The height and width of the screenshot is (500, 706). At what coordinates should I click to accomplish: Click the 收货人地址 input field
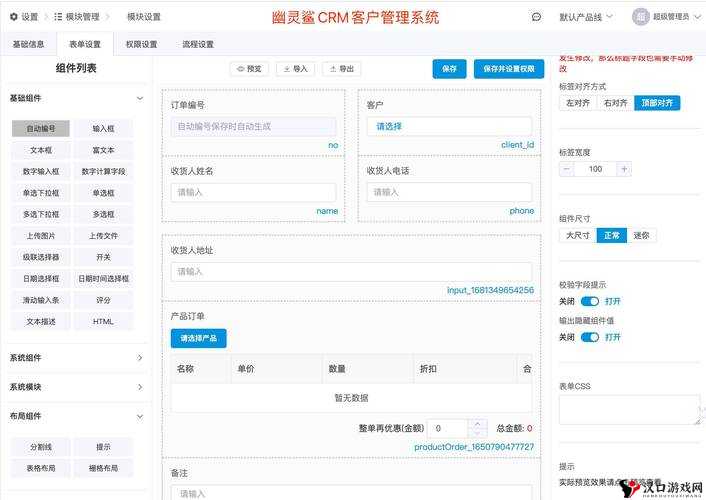pyautogui.click(x=351, y=272)
